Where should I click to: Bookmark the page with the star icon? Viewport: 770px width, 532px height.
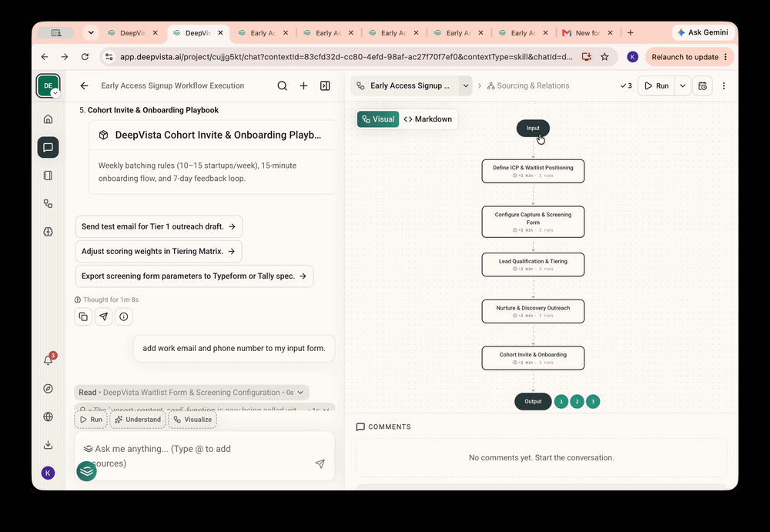pos(604,57)
